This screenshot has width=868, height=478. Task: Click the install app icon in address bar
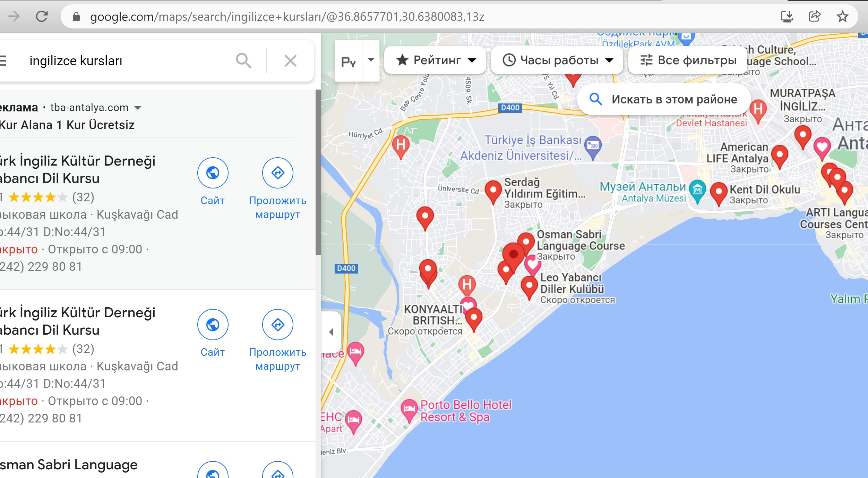point(787,16)
